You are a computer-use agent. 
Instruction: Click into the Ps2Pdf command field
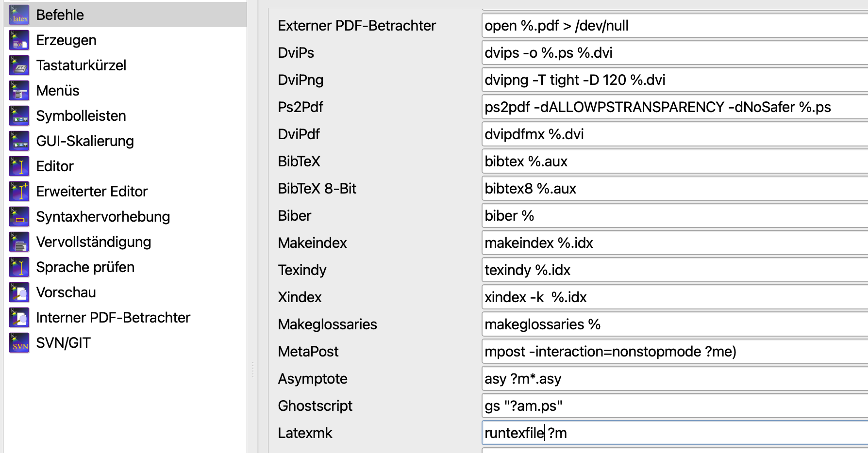pyautogui.click(x=675, y=107)
